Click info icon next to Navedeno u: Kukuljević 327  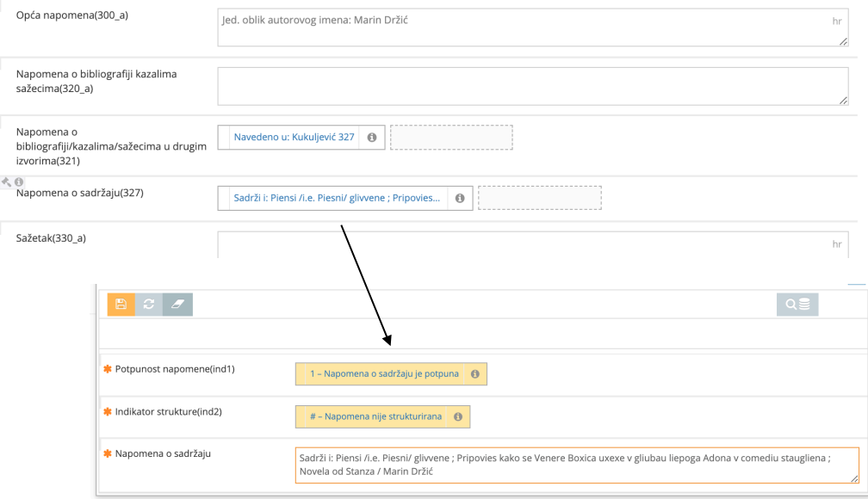click(x=372, y=138)
